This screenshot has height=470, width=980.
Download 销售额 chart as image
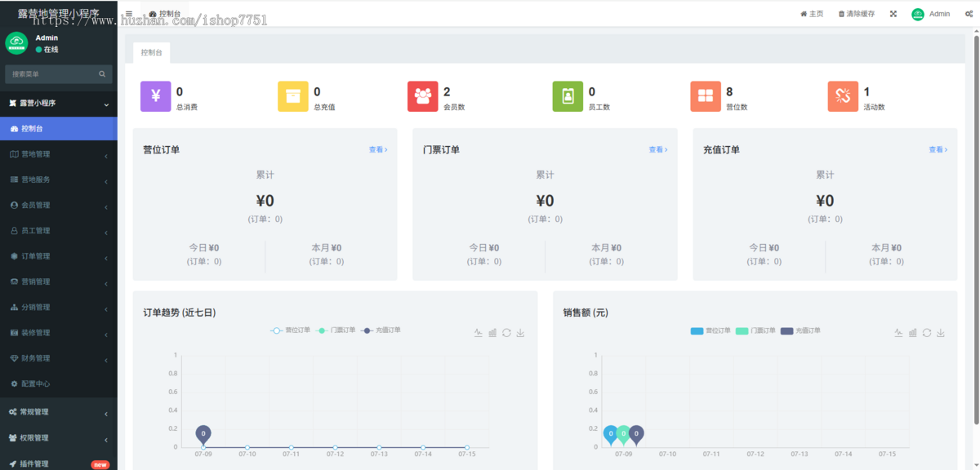pyautogui.click(x=941, y=333)
